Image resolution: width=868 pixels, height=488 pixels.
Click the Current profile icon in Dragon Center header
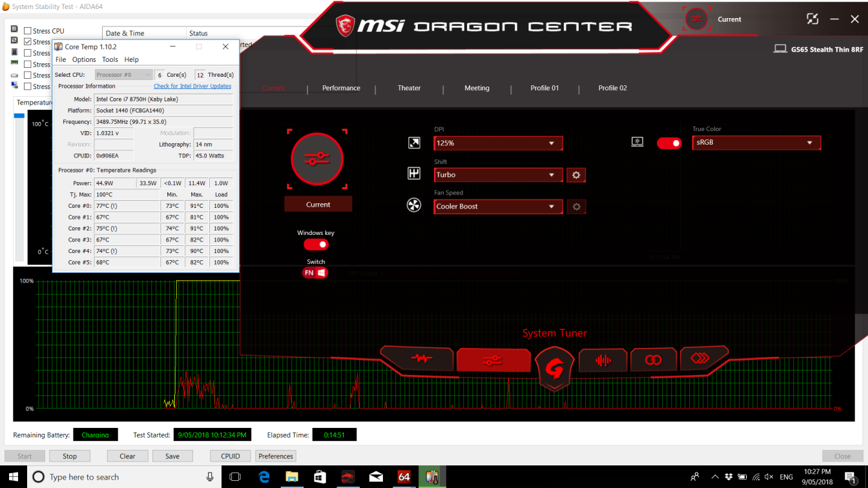click(x=697, y=19)
